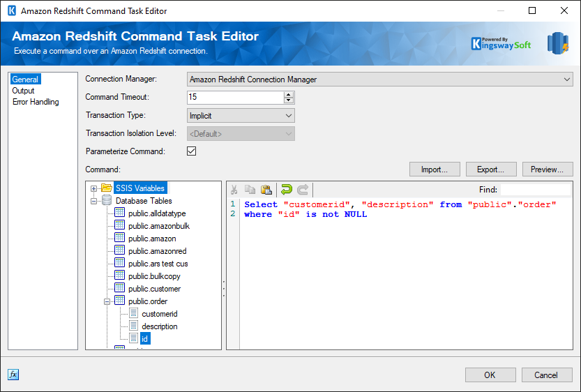Click the Copy icon in editor toolbar
The height and width of the screenshot is (392, 581).
pyautogui.click(x=250, y=190)
